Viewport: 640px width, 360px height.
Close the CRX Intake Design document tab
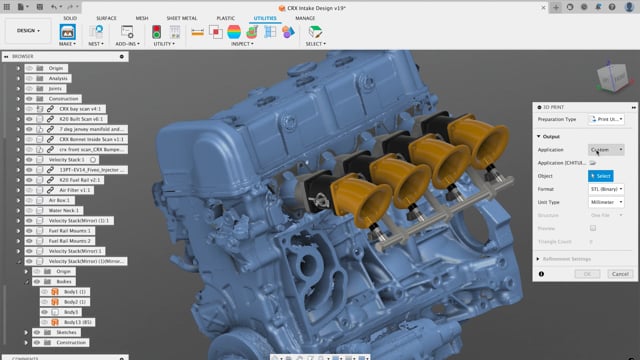pyautogui.click(x=543, y=7)
